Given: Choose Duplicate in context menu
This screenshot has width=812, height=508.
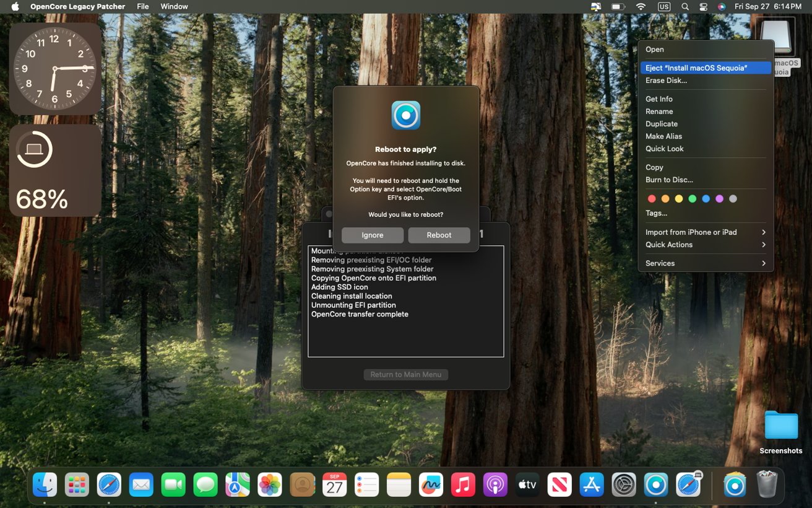Looking at the screenshot, I should (x=706, y=124).
